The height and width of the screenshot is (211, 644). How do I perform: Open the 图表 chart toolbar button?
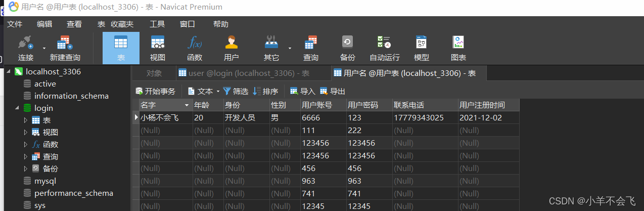[x=458, y=48]
